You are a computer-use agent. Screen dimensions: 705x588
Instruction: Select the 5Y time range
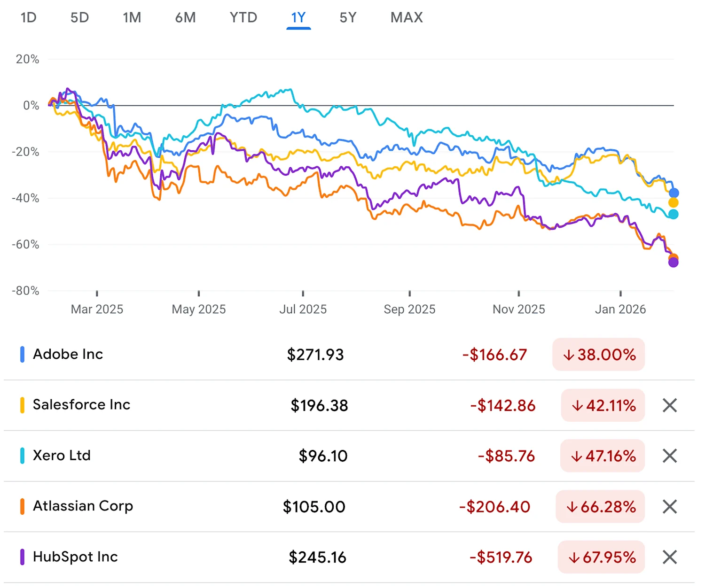tap(348, 17)
